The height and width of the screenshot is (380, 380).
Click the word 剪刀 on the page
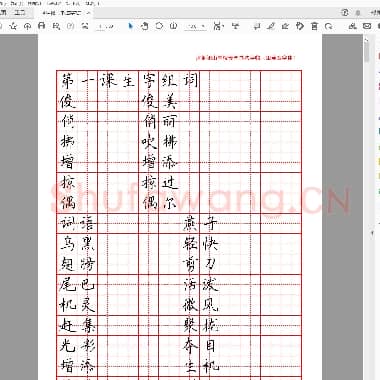click(200, 264)
